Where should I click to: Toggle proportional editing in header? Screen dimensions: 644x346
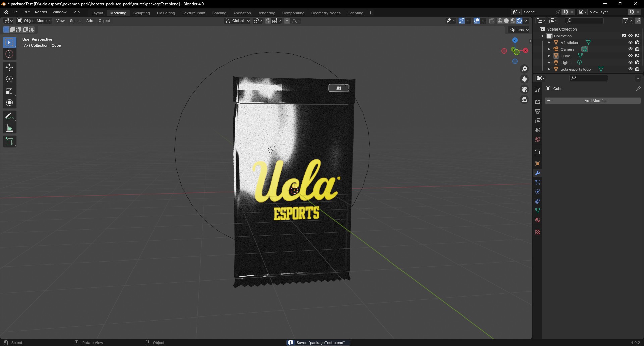tap(287, 21)
